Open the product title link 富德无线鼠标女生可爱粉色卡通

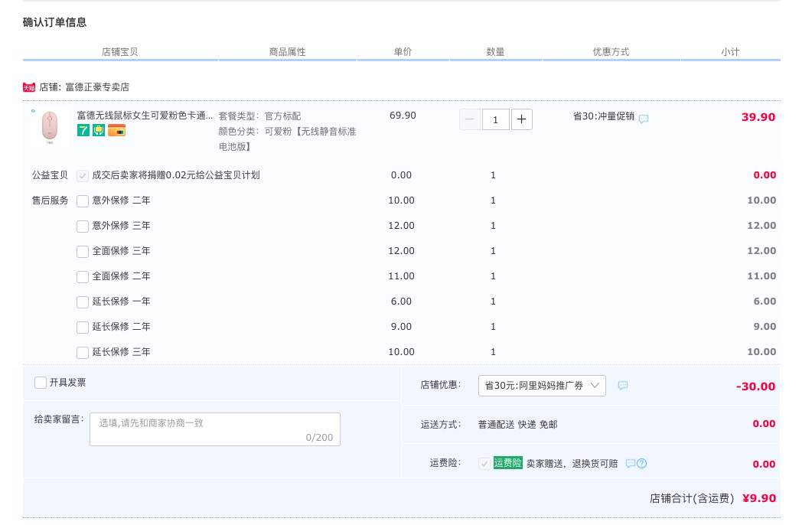coord(145,116)
